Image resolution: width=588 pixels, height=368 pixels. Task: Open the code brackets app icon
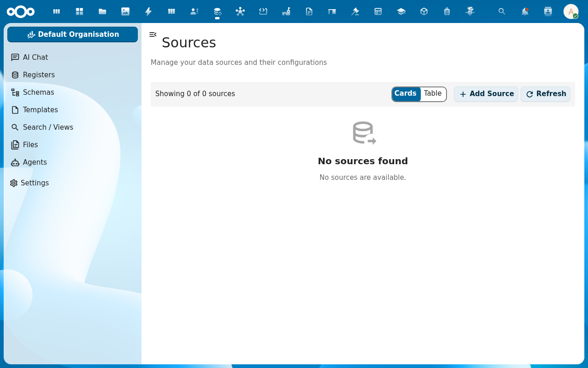tap(263, 11)
